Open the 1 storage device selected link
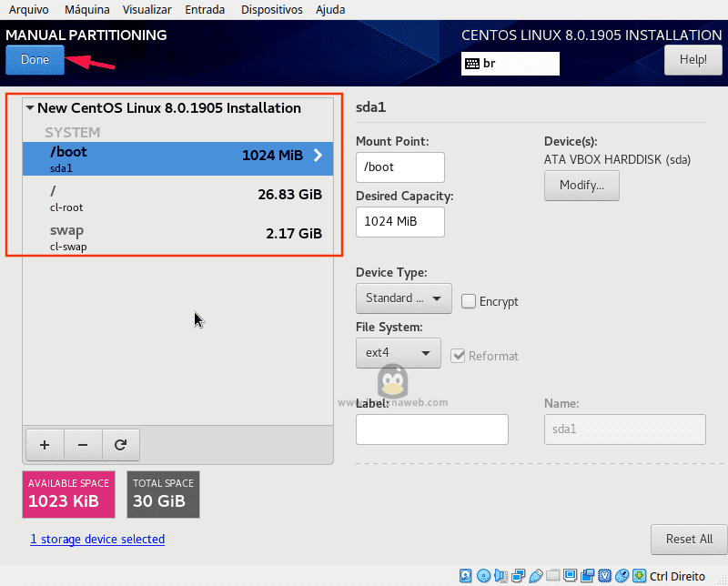This screenshot has width=728, height=586. (x=97, y=539)
